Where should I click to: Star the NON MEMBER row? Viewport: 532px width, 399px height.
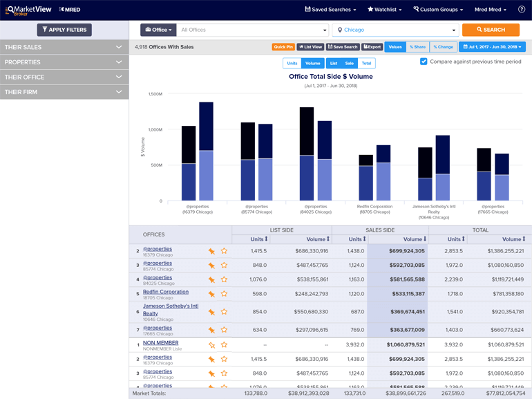tap(224, 344)
